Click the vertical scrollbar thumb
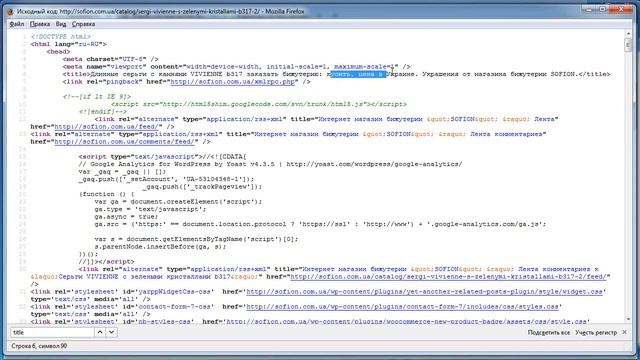 628,44
